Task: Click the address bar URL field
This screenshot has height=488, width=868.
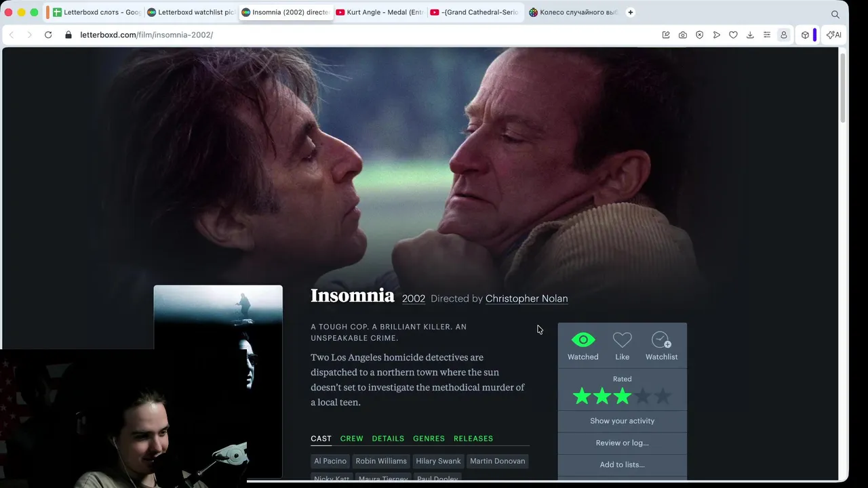Action: click(x=366, y=35)
